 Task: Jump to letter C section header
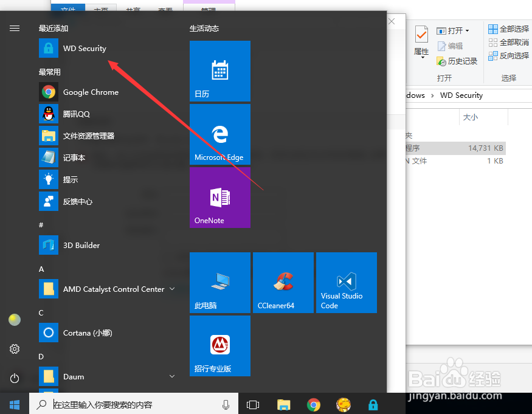pyautogui.click(x=41, y=313)
